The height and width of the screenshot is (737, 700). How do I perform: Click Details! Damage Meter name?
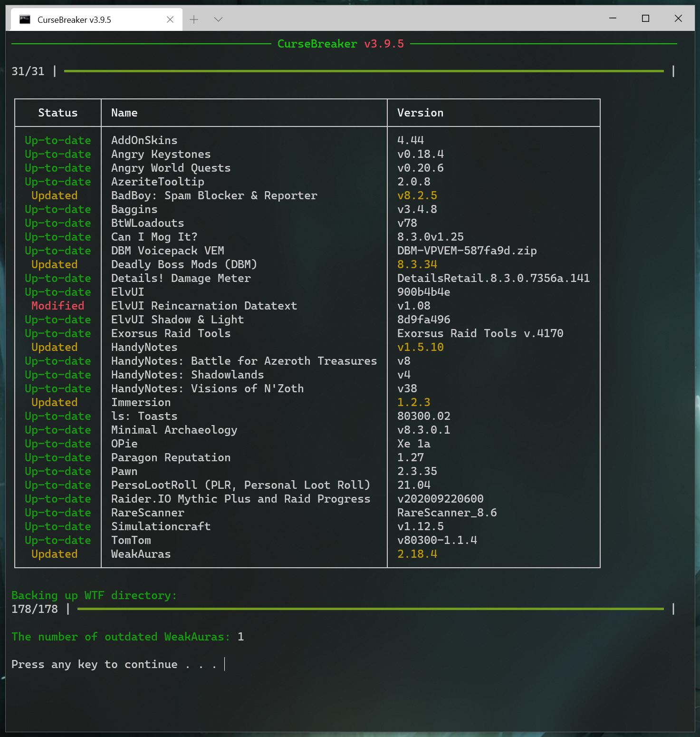[x=181, y=278]
